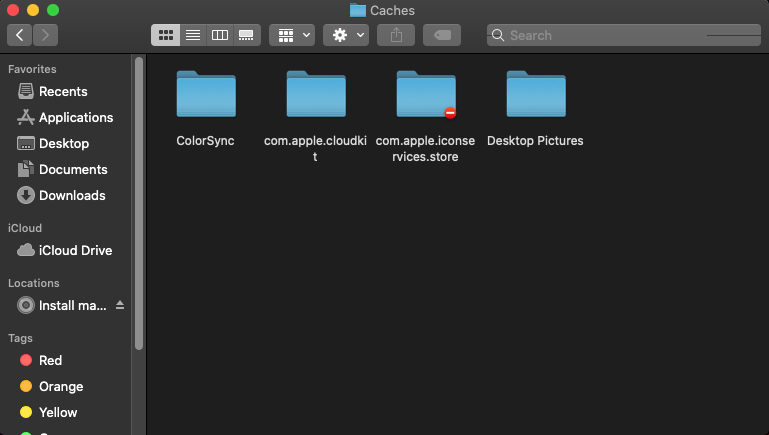Screen dimensions: 769x435
Task: Click the com.apple.cloudkit name label
Action: coord(315,149)
